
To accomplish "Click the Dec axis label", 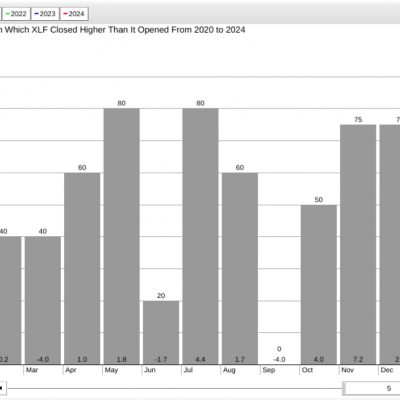I will (x=387, y=370).
